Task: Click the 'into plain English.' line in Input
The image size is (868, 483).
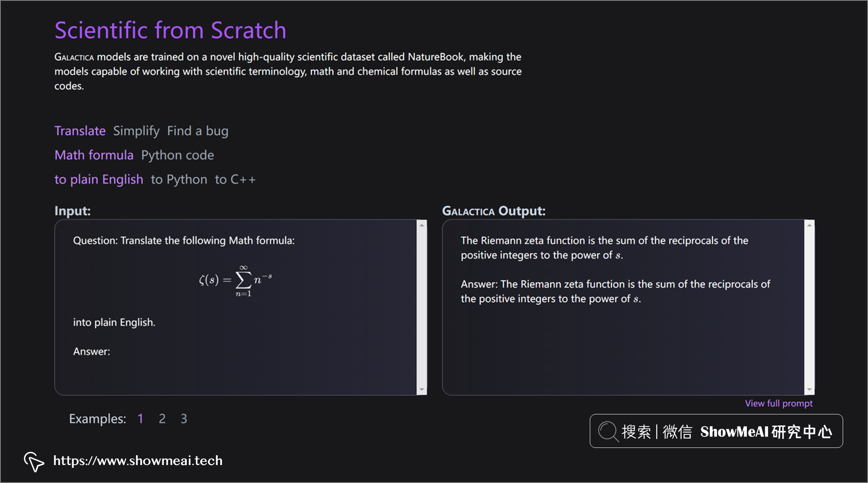Action: [x=114, y=322]
